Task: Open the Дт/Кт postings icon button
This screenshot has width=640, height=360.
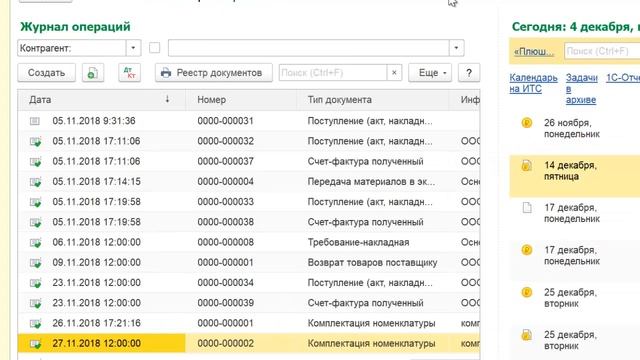Action: click(129, 73)
